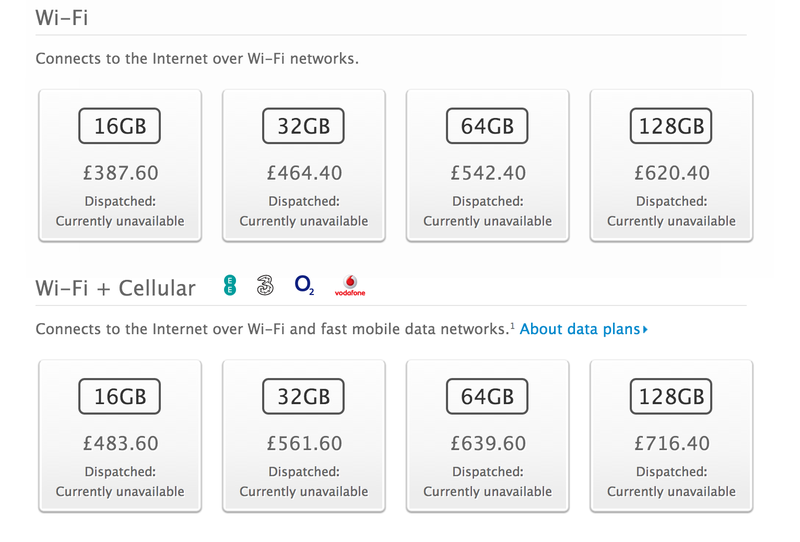Click the Wi-Fi + Cellular heading
800x542 pixels.
coord(115,288)
